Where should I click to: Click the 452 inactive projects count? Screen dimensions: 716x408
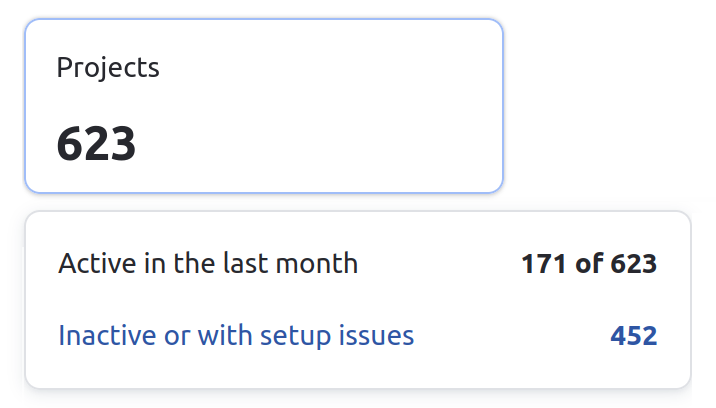[x=634, y=336]
